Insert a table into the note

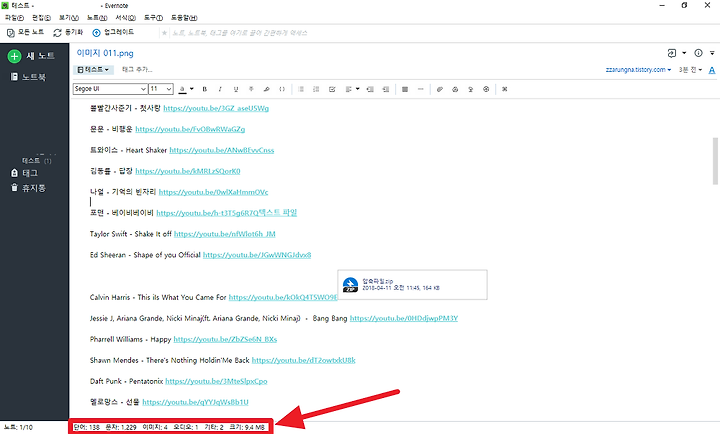(405, 89)
